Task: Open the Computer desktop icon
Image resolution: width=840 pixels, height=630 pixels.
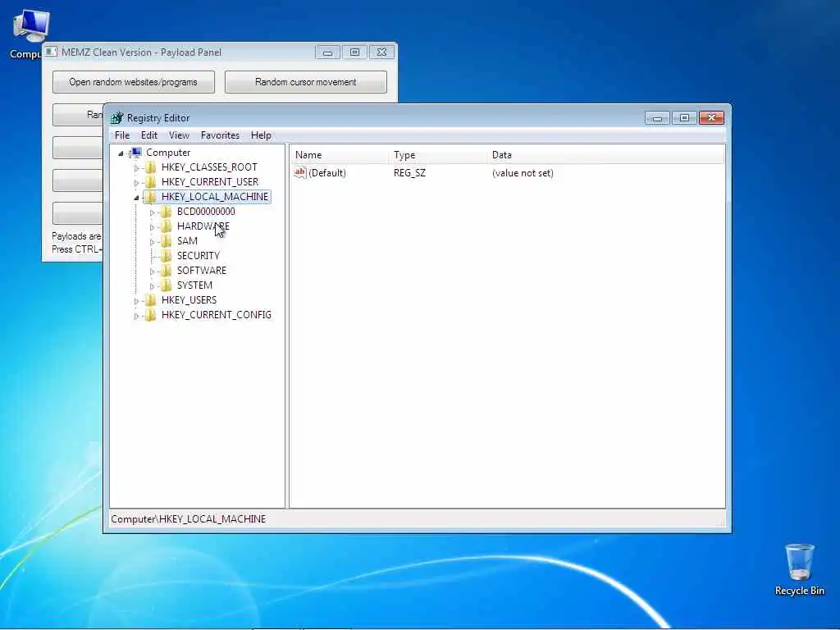Action: [x=30, y=33]
